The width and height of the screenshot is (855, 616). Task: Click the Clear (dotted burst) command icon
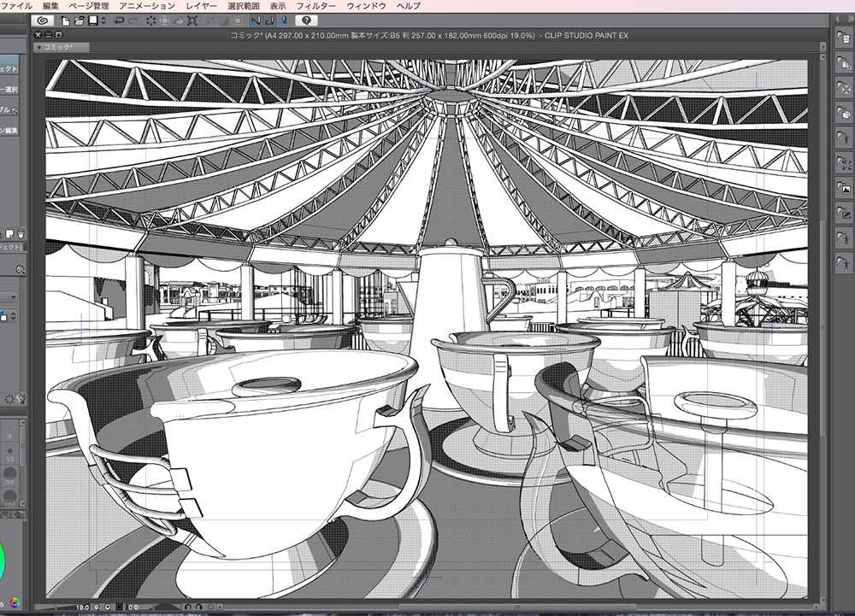[151, 21]
